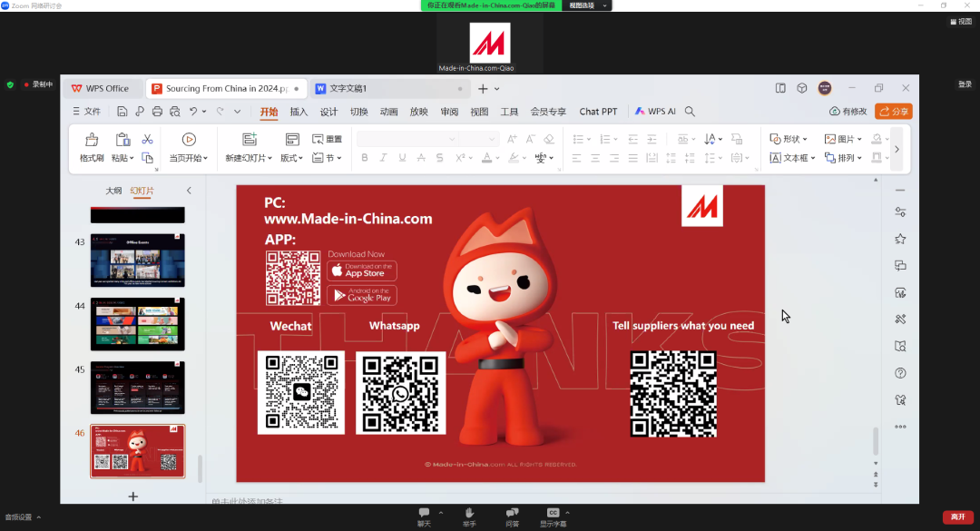Add new document tab with plus

point(483,89)
